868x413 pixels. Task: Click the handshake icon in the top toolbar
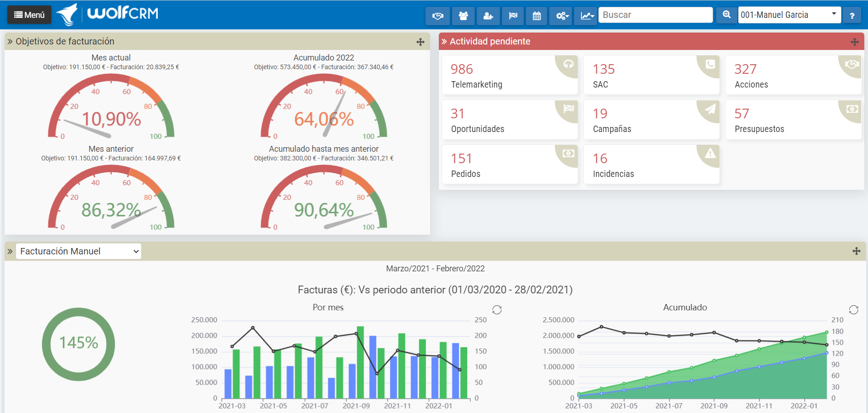(x=437, y=16)
